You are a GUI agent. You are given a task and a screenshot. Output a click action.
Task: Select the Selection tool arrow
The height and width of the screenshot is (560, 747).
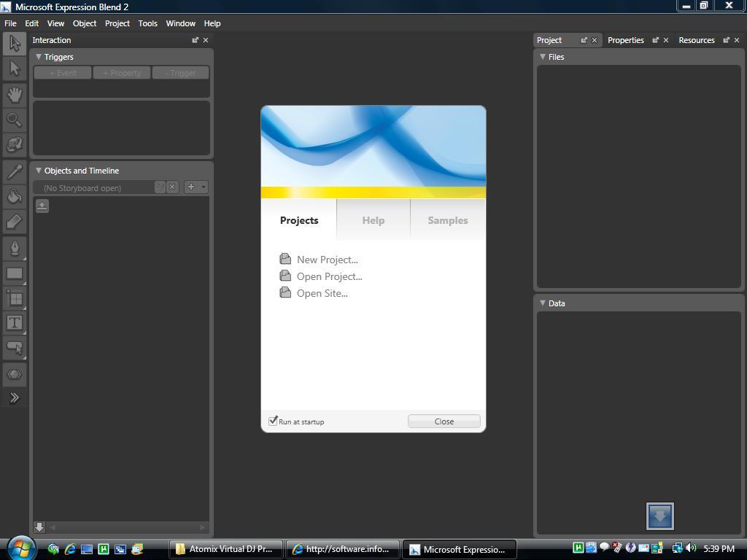pyautogui.click(x=13, y=44)
